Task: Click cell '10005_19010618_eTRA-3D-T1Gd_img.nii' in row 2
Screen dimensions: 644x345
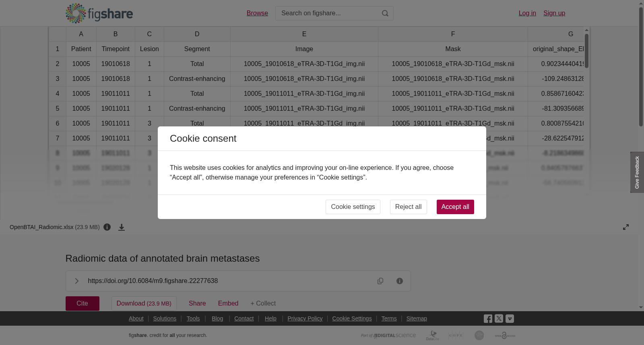Action: tap(304, 64)
